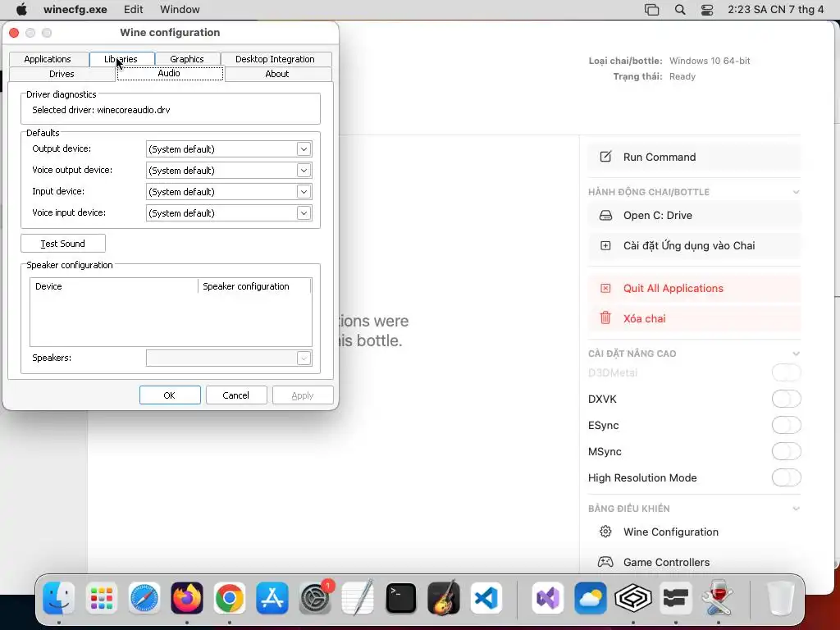Screen dimensions: 840x630
Task: Click the Test Sound button
Action: click(63, 243)
